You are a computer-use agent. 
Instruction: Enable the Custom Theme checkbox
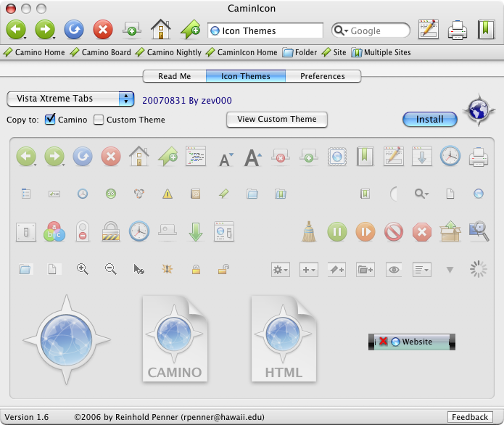(x=99, y=120)
